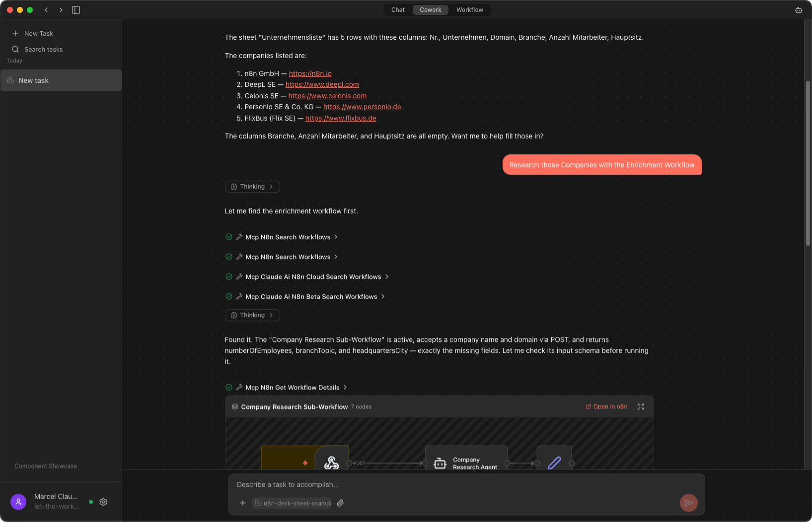Click the New Task plus icon
Viewport: 812px width, 522px height.
15,33
